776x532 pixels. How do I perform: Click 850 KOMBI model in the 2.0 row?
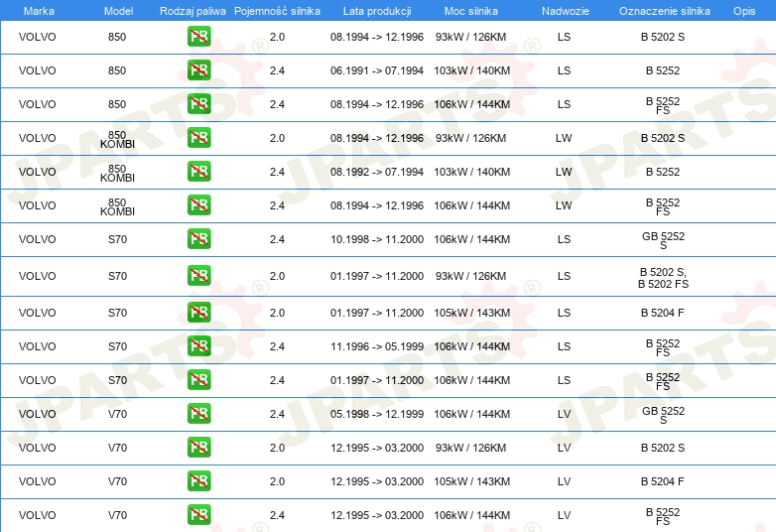tap(117, 140)
